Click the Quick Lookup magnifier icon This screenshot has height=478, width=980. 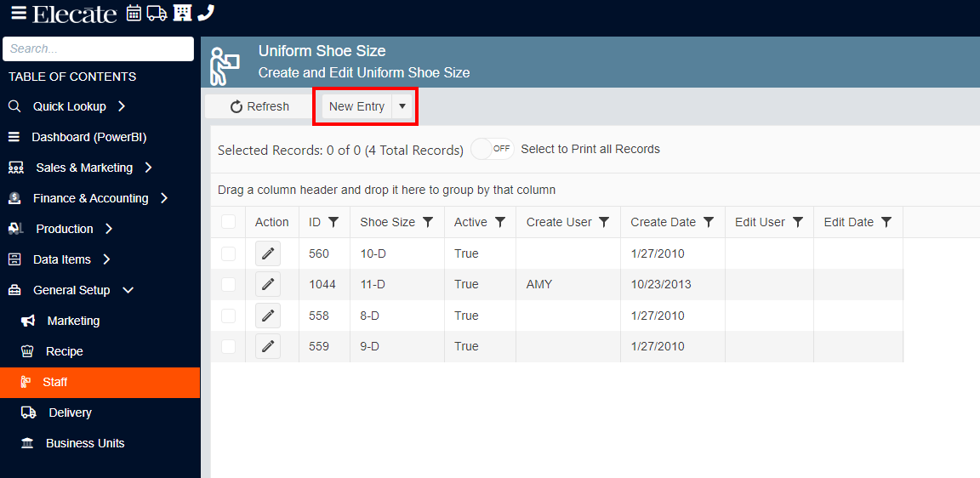pos(14,106)
